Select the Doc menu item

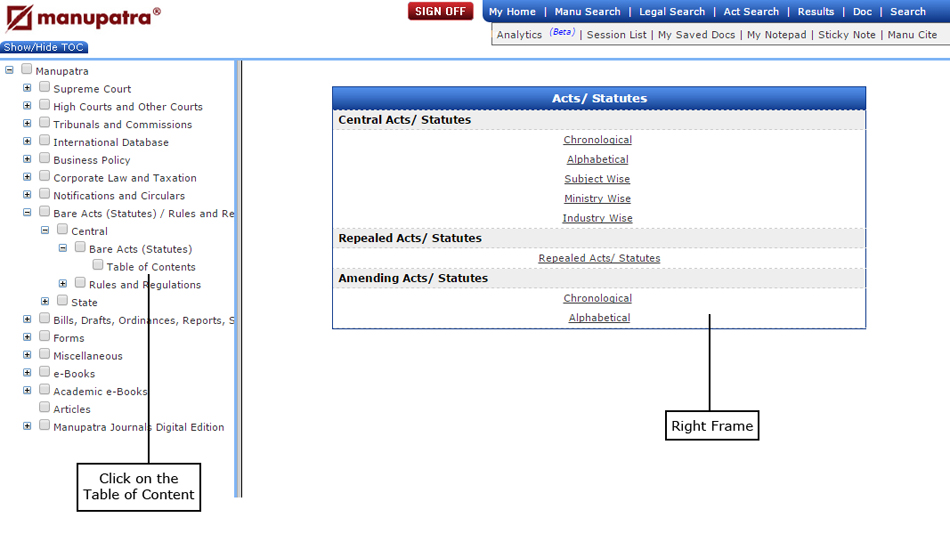click(862, 12)
